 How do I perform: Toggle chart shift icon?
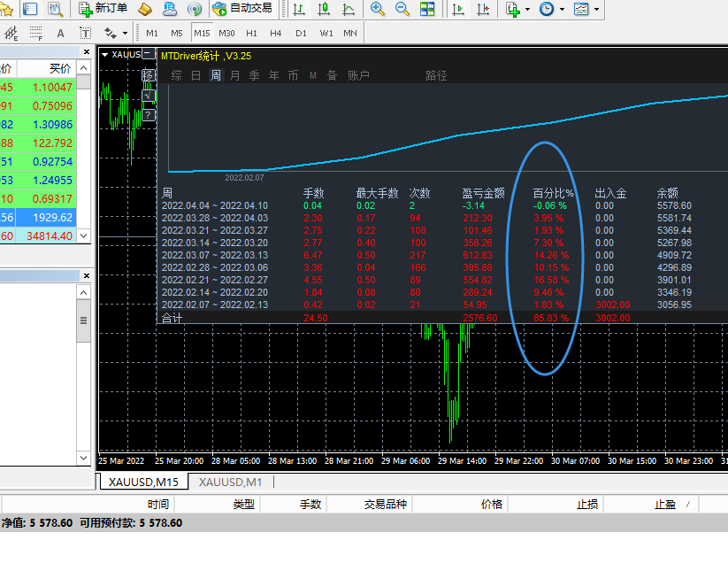pos(483,9)
